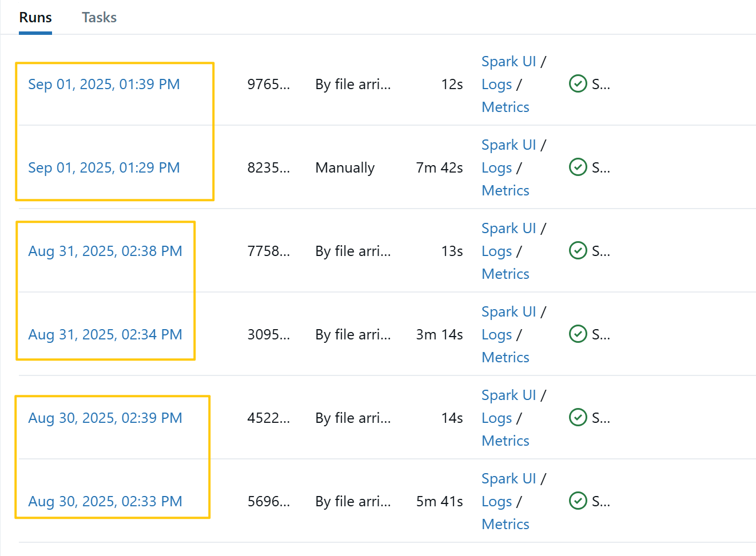
Task: Open Spark UI for the 02:34 PM run
Action: click(x=509, y=311)
